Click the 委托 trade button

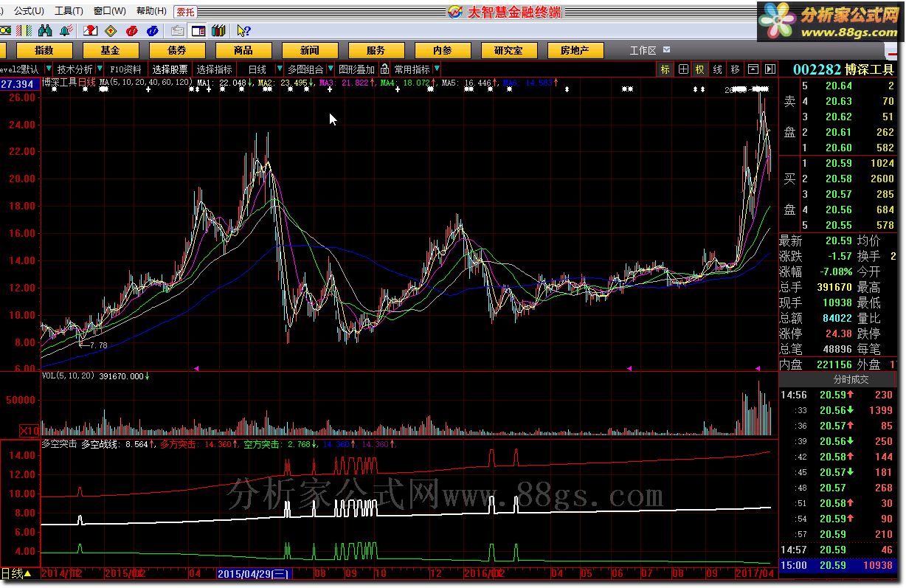coord(186,12)
